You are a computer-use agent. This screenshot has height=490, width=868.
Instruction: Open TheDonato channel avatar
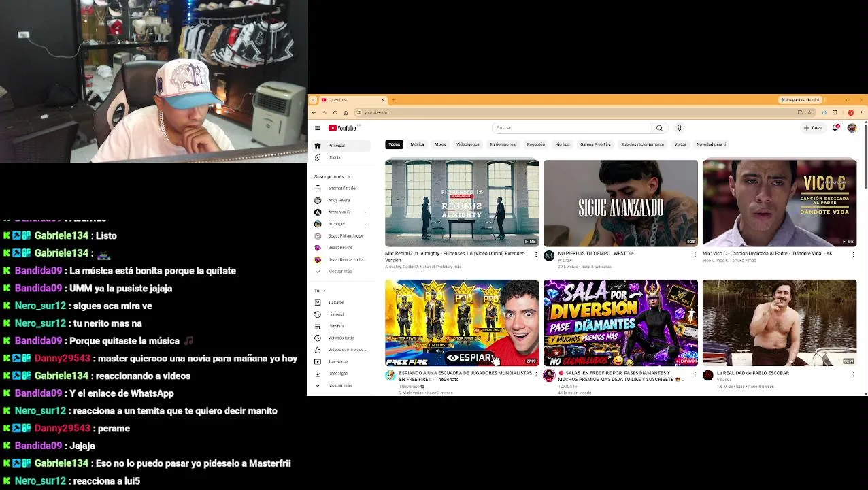pyautogui.click(x=390, y=376)
